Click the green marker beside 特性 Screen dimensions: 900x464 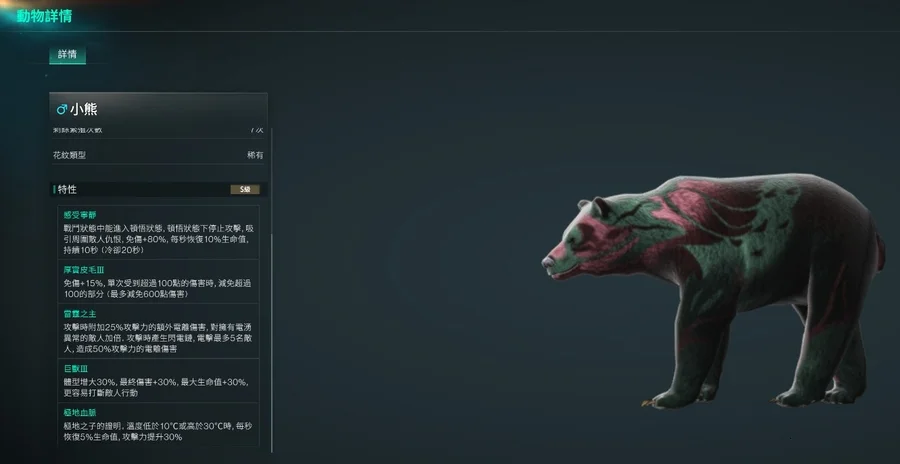[x=55, y=190]
